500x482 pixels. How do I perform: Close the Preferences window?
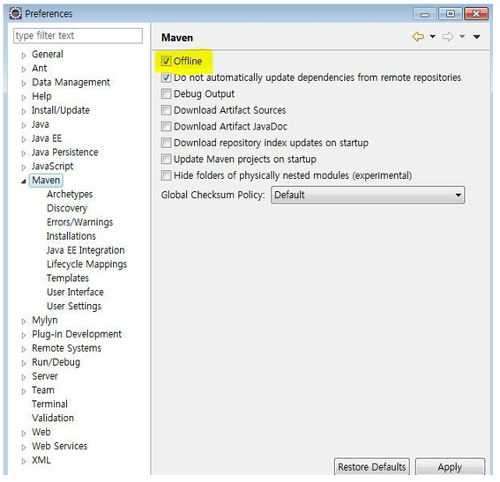476,14
